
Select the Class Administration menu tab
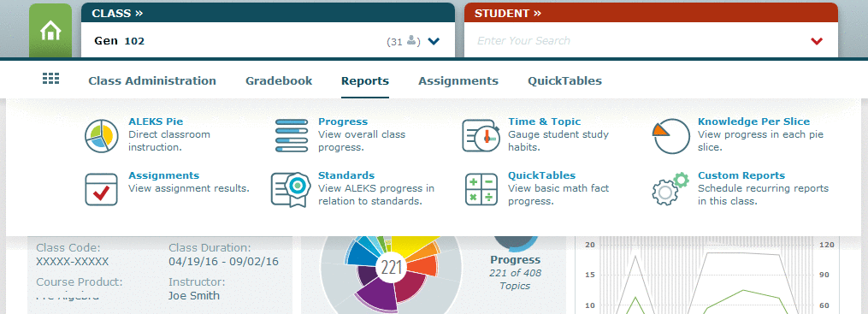click(x=152, y=81)
